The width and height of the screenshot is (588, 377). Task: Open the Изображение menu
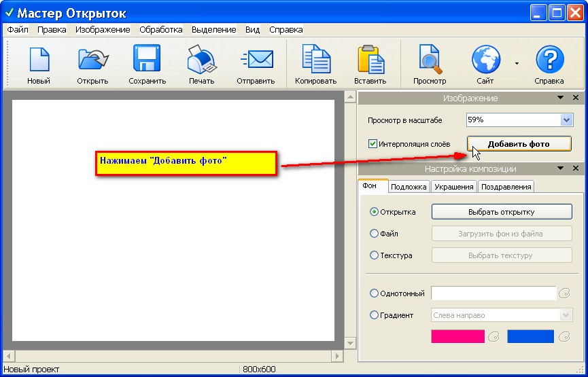pos(103,30)
